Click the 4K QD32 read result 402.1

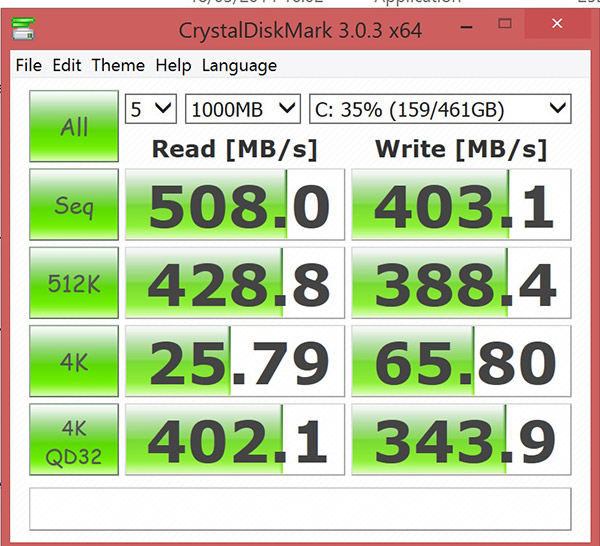235,440
